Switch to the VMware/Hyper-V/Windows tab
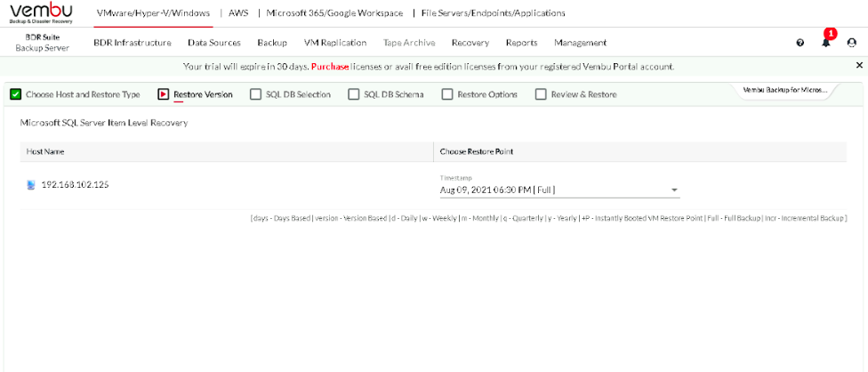This screenshot has height=372, width=868. click(x=153, y=13)
